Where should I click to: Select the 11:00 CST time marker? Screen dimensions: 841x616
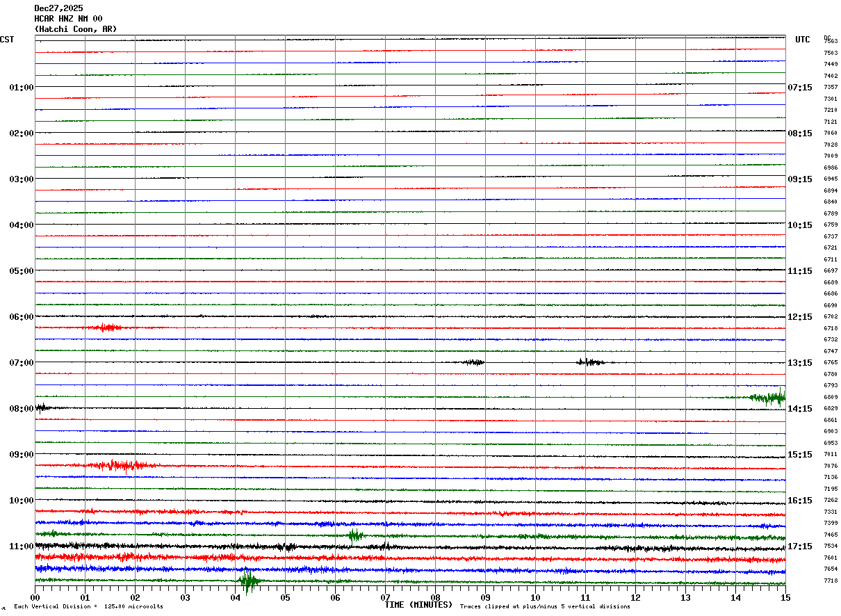point(21,546)
